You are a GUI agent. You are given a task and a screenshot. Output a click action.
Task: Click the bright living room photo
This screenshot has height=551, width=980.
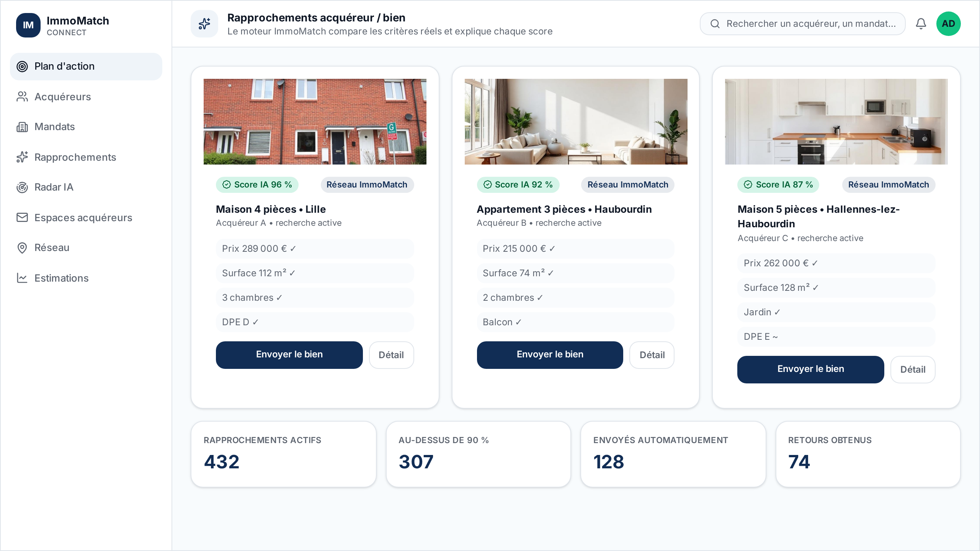pyautogui.click(x=576, y=122)
